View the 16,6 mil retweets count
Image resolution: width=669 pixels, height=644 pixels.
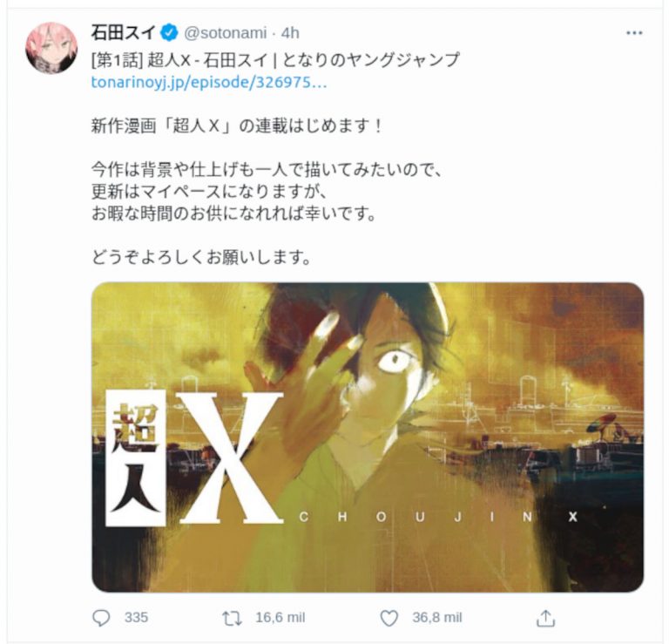coord(280,618)
